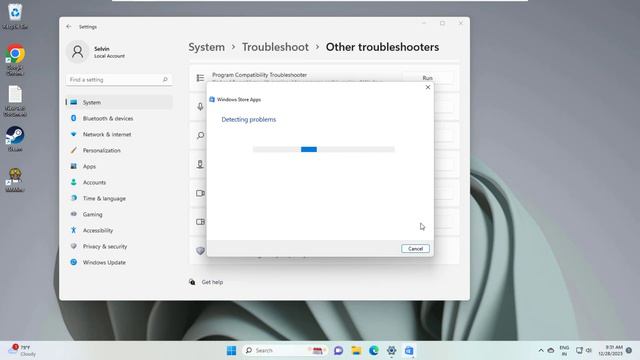This screenshot has height=360, width=640.
Task: Open Microsoft Store from the taskbar
Action: (x=409, y=351)
